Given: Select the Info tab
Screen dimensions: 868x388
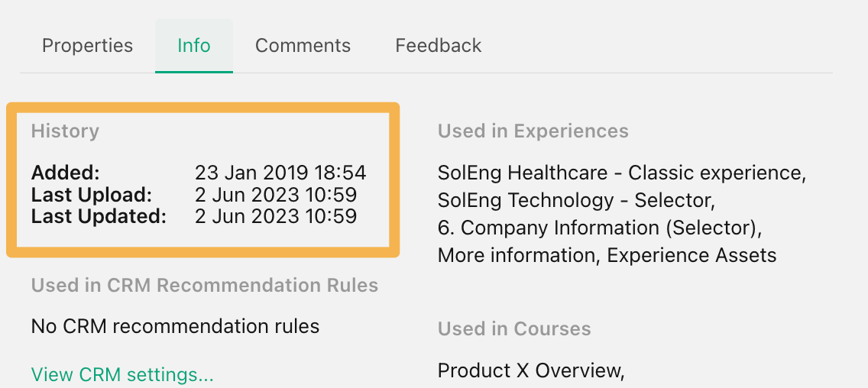Looking at the screenshot, I should coord(194,45).
